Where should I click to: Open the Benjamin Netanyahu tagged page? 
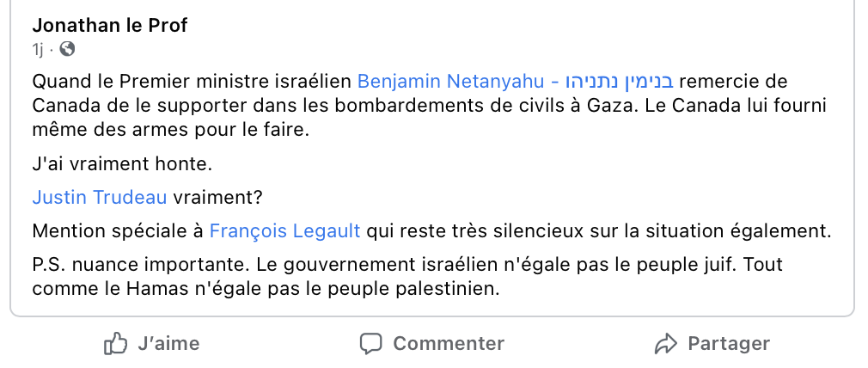click(450, 83)
